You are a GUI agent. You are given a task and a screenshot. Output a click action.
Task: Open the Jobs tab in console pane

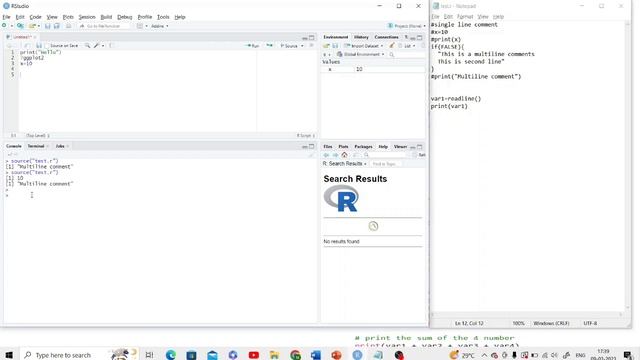click(60, 146)
